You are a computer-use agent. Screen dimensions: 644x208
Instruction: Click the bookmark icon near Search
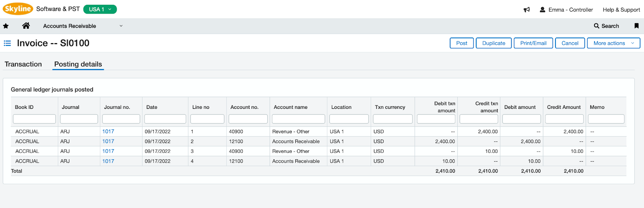636,26
